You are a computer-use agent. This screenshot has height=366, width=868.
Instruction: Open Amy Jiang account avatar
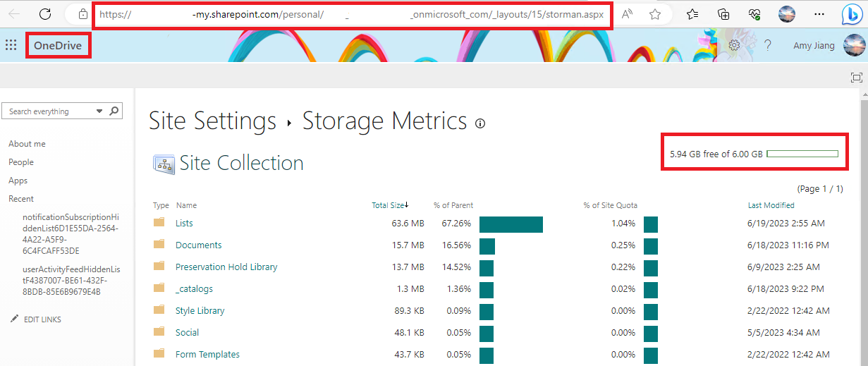click(853, 45)
